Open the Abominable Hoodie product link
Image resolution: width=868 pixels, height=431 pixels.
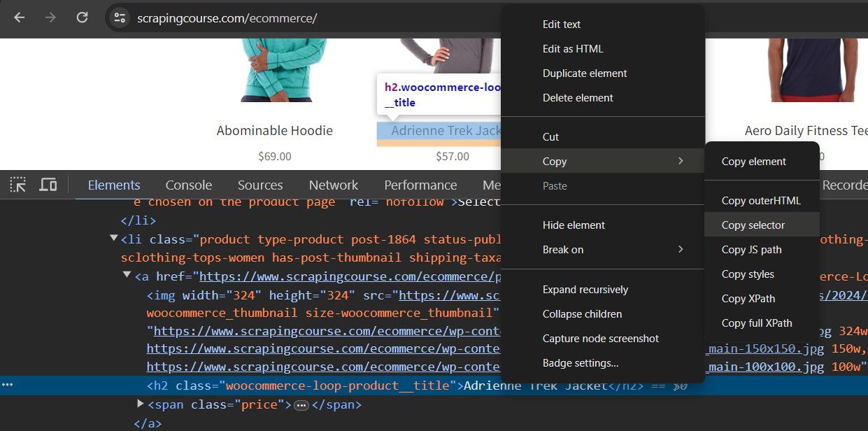click(275, 131)
